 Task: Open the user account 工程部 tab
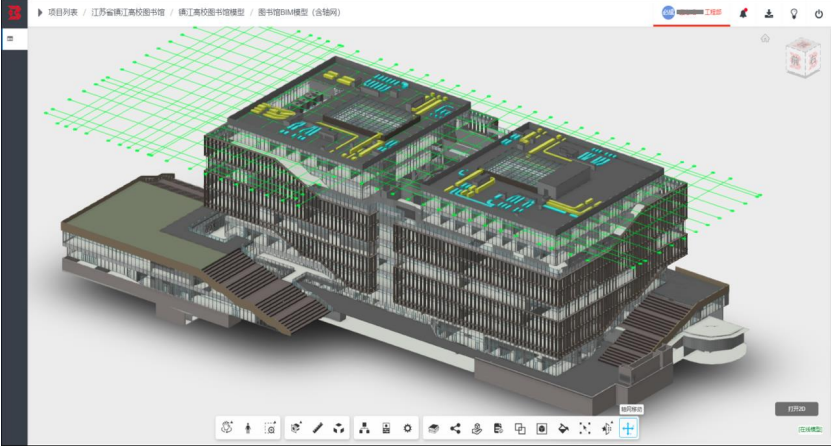tap(692, 13)
